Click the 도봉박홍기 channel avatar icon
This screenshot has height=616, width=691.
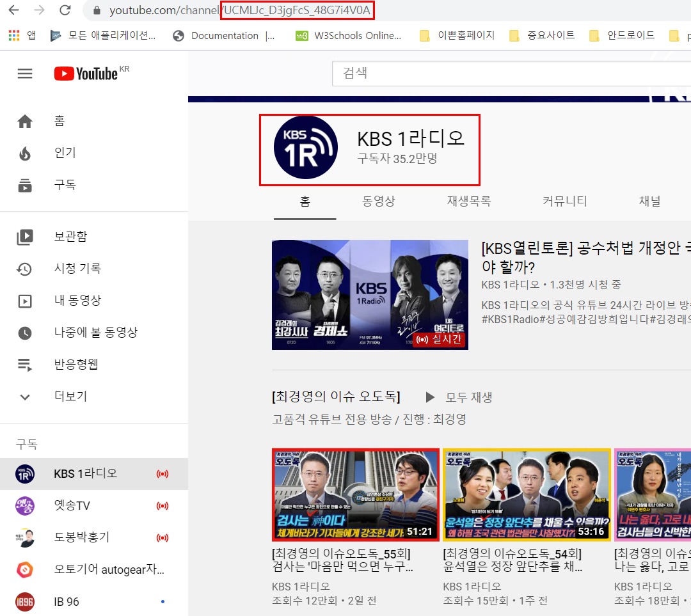click(x=25, y=537)
